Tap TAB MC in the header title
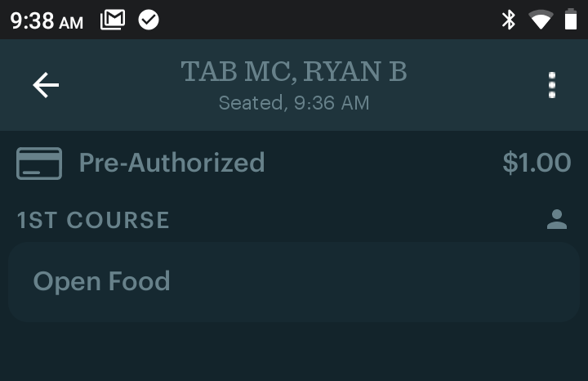The image size is (588, 381). 238,72
